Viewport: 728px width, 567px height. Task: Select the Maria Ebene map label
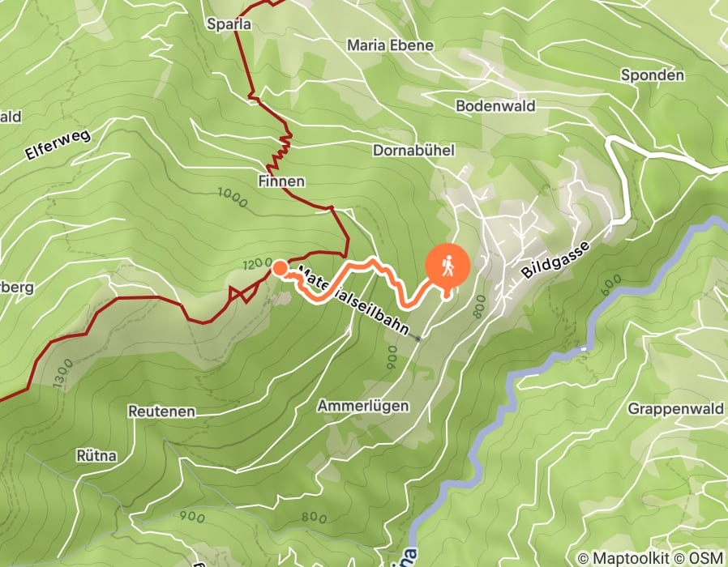tap(391, 45)
